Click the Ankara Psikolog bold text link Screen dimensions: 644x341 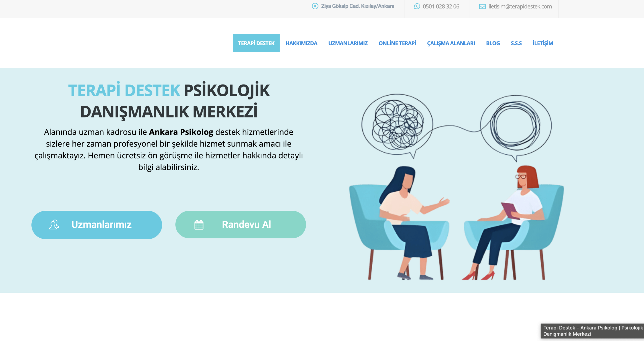click(181, 132)
